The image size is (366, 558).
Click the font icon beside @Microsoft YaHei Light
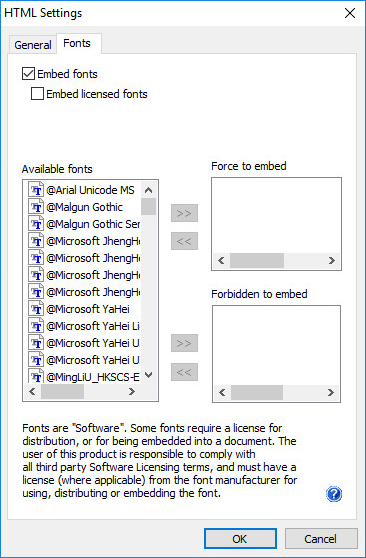36,326
